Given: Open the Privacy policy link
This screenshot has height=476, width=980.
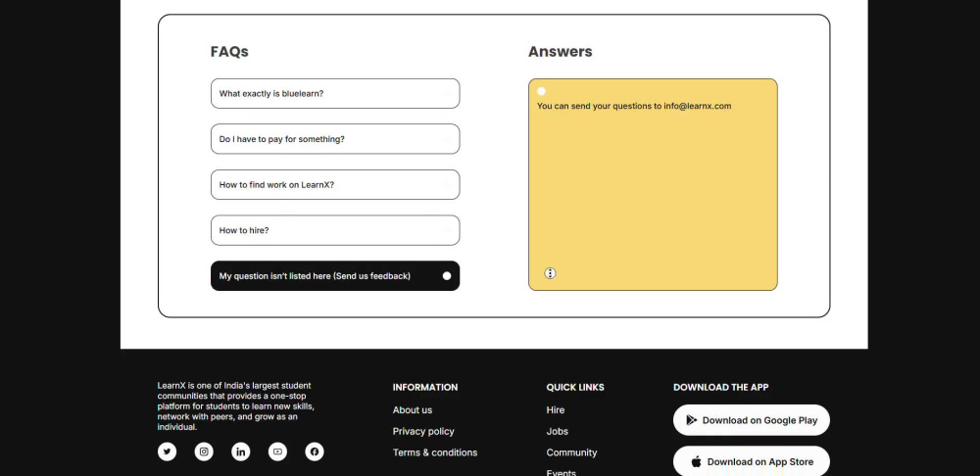Looking at the screenshot, I should (x=423, y=432).
